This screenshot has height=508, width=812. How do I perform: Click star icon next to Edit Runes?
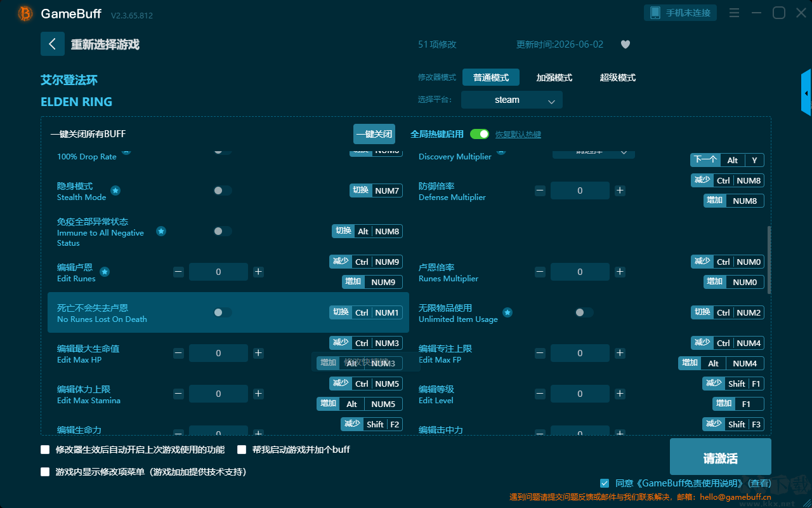105,272
